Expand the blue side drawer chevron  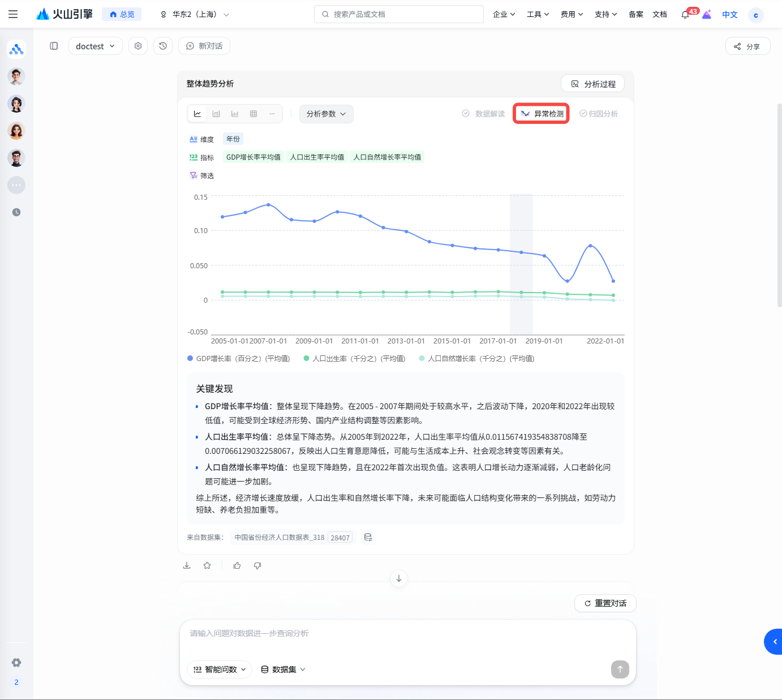(774, 642)
